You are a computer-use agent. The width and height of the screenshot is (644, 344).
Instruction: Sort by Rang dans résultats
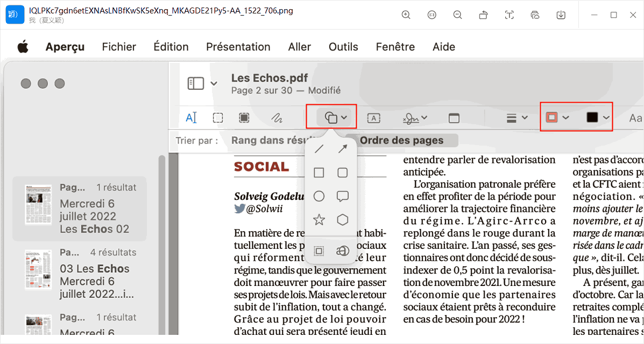(x=268, y=140)
